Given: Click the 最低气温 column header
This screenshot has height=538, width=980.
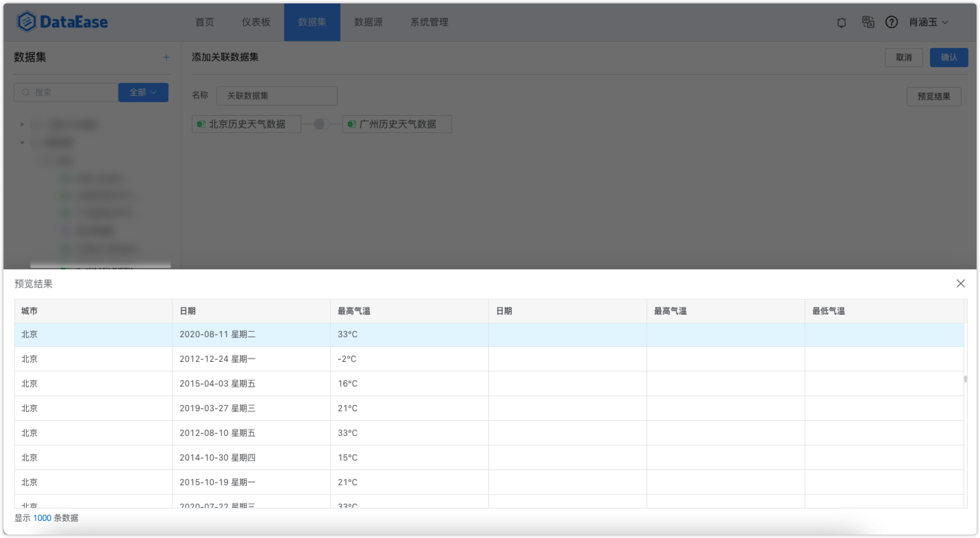Looking at the screenshot, I should pyautogui.click(x=884, y=311).
